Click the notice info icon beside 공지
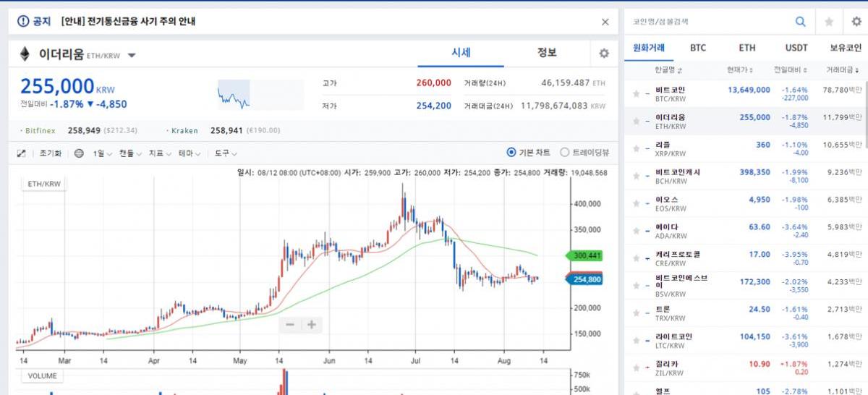 click(22, 22)
